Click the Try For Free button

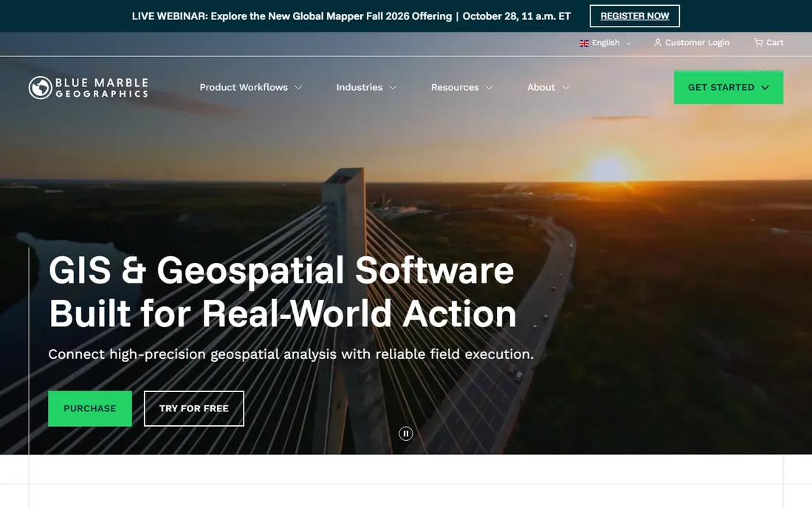click(x=193, y=408)
